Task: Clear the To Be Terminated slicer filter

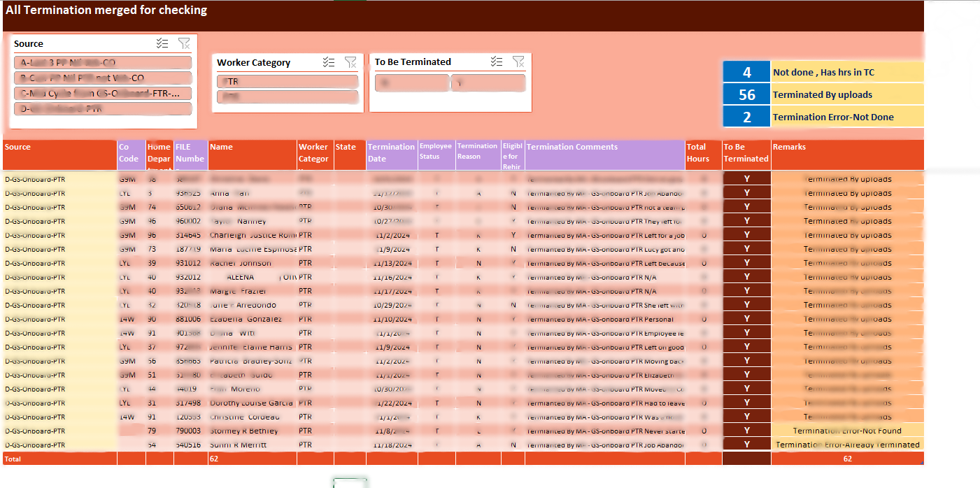Action: [518, 62]
